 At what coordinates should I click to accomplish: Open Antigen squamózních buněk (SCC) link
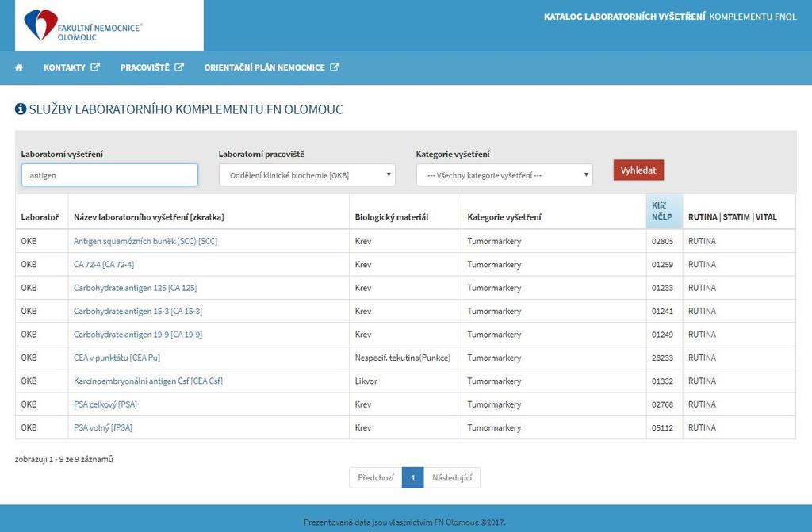pyautogui.click(x=146, y=241)
